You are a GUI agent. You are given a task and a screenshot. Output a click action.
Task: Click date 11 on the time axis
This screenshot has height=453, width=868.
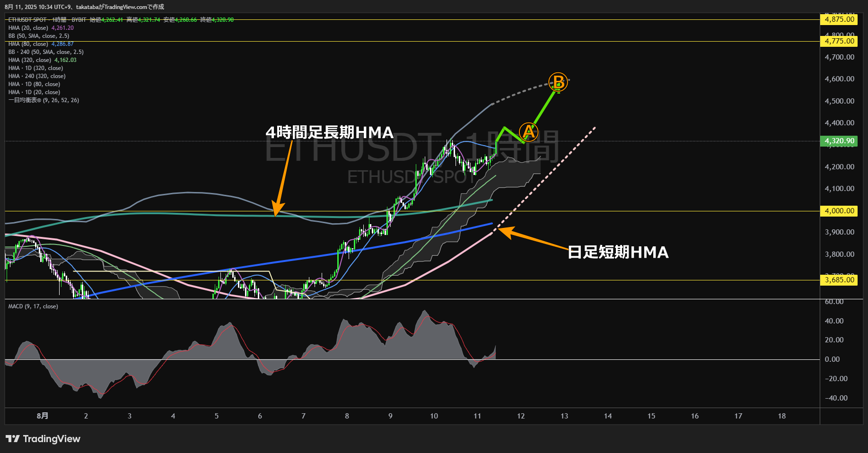pyautogui.click(x=477, y=416)
